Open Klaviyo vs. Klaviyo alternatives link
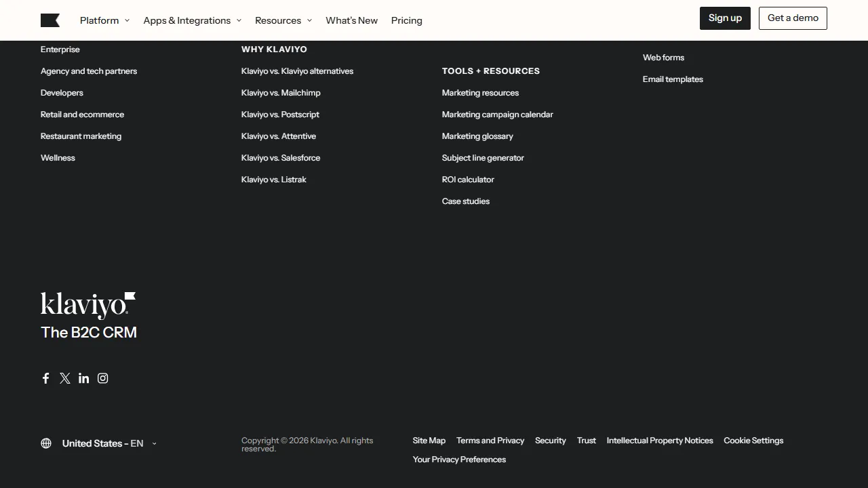The height and width of the screenshot is (488, 868). coord(297,71)
